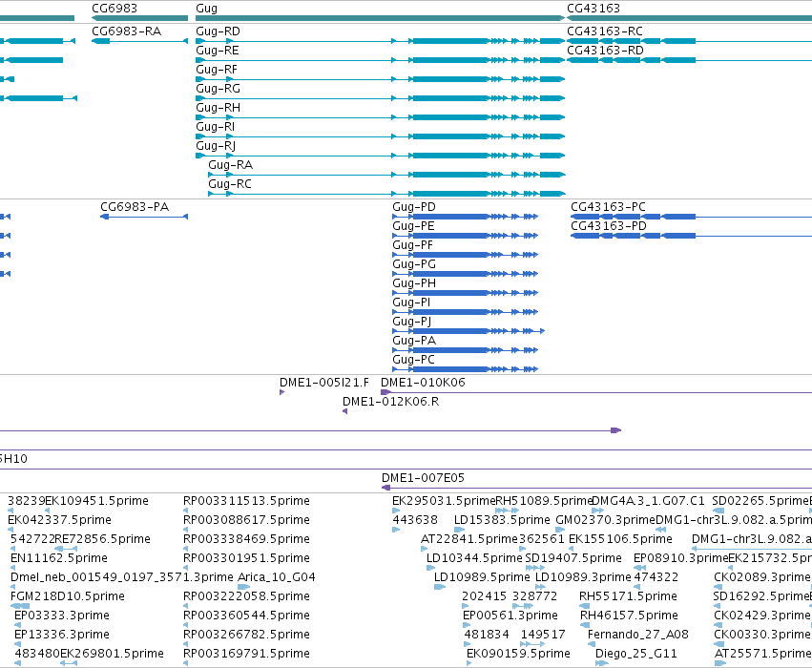This screenshot has width=812, height=668.
Task: Click CG43163-PD protein label
Action: click(x=609, y=226)
